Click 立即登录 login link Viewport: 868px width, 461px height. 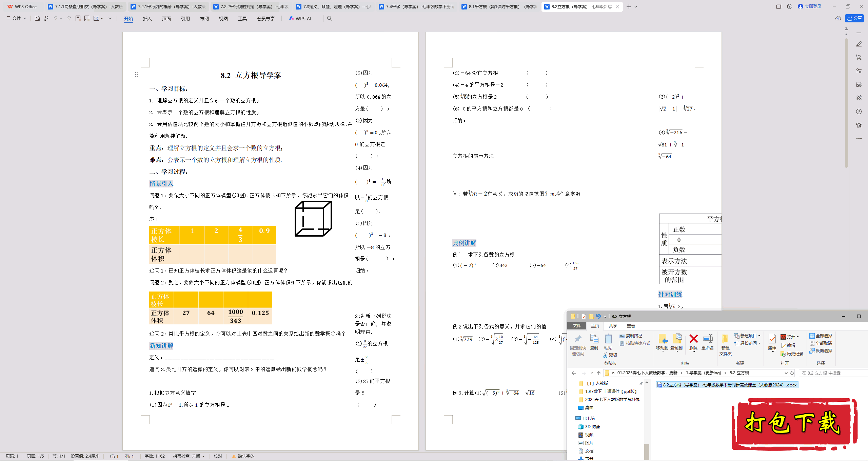810,6
